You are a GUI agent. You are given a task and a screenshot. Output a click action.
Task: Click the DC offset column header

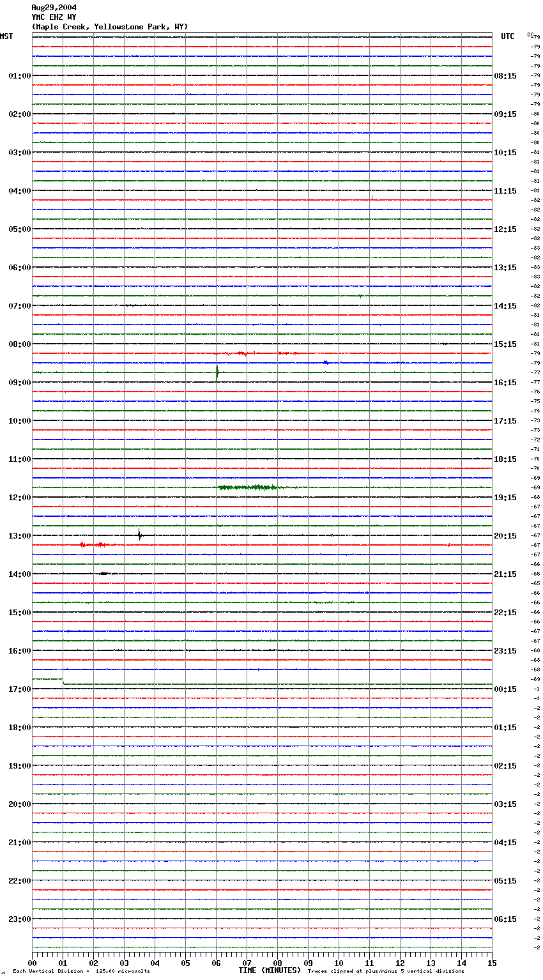[x=530, y=34]
